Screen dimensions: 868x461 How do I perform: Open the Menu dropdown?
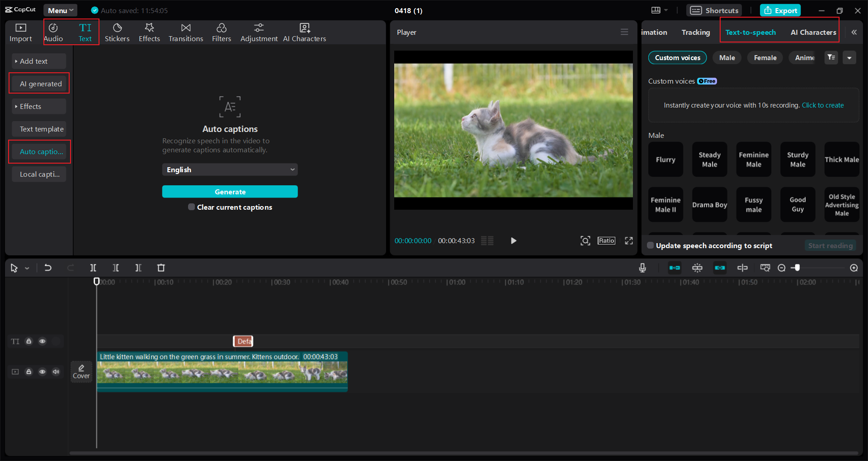pos(61,10)
